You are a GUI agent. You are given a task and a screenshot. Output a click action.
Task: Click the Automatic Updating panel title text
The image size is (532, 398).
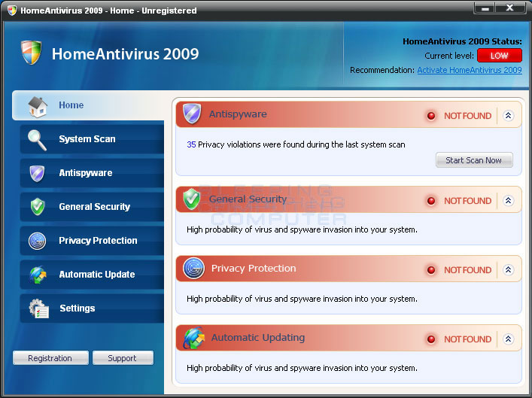258,338
